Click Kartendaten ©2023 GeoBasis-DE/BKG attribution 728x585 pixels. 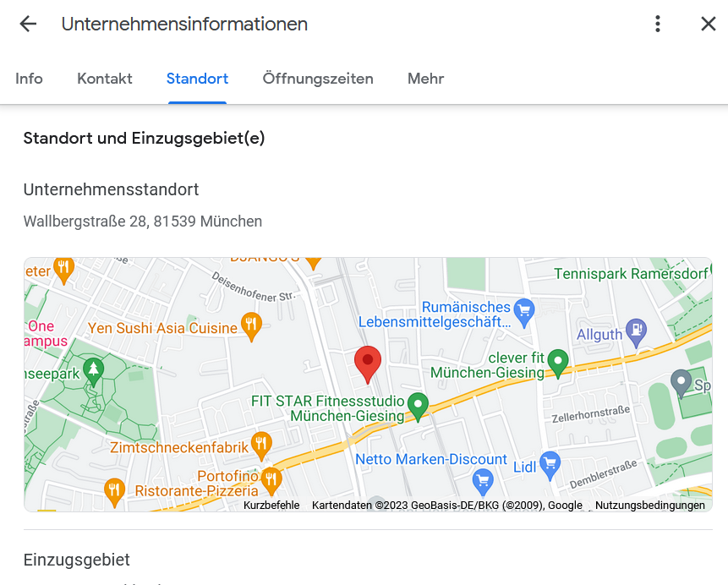[x=447, y=506]
